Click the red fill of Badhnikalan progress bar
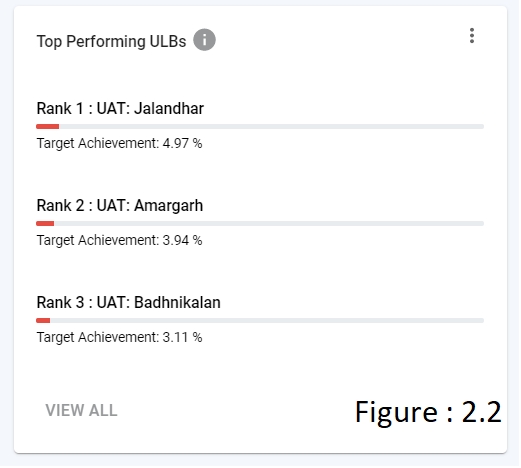Viewport: 521px width, 468px height. [x=43, y=320]
